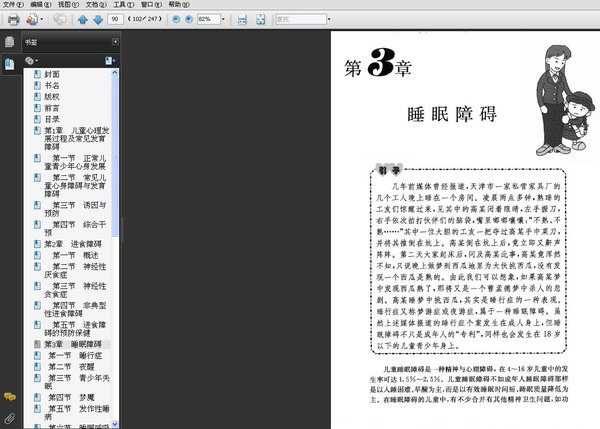Click the zoom percentage field showing 82%
600x429 pixels.
(209, 19)
